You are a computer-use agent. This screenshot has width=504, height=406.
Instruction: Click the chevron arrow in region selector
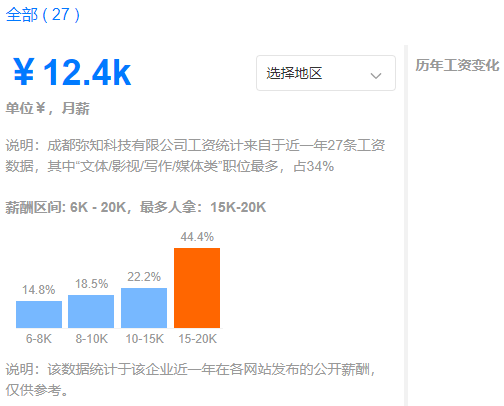coord(376,76)
